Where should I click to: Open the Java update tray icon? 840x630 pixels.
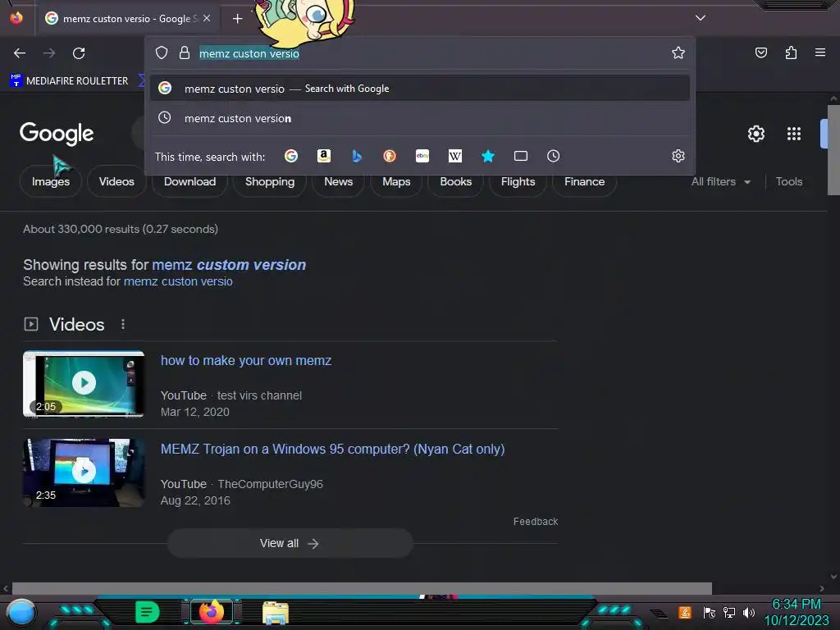pos(685,612)
